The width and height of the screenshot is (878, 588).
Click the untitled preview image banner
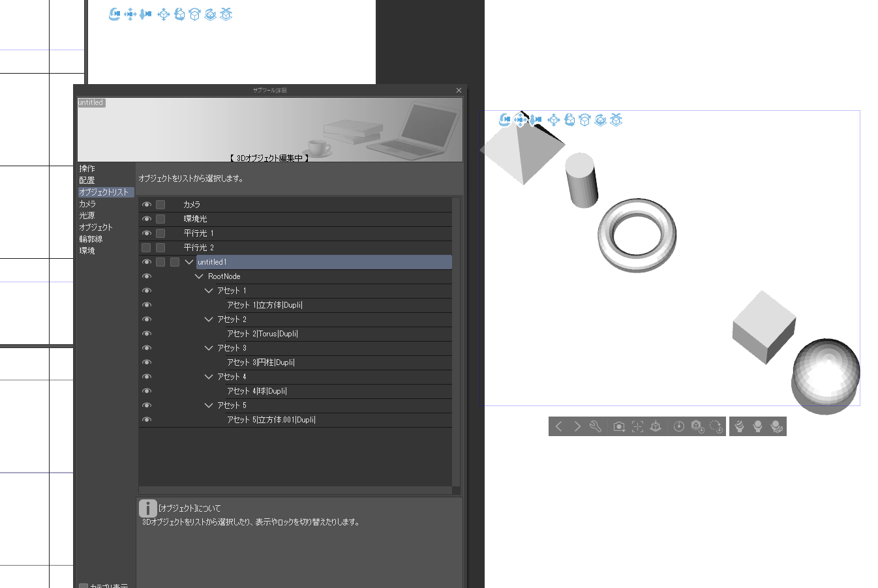[x=270, y=130]
